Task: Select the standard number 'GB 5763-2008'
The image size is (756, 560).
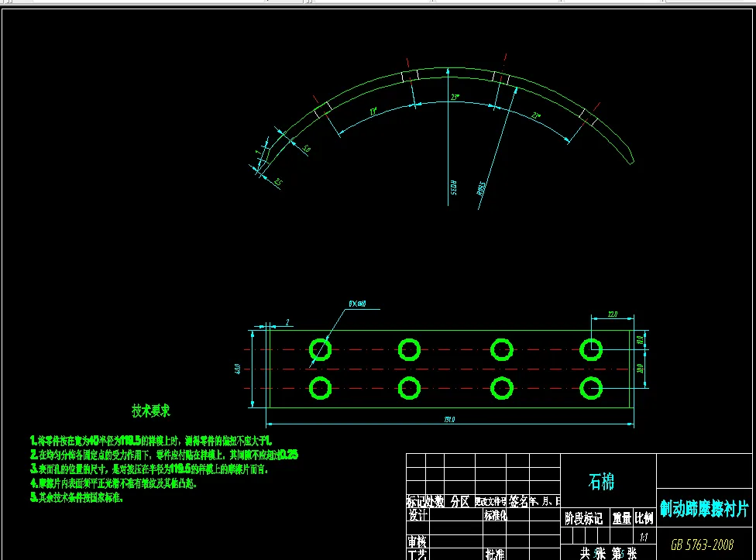Action: [702, 545]
